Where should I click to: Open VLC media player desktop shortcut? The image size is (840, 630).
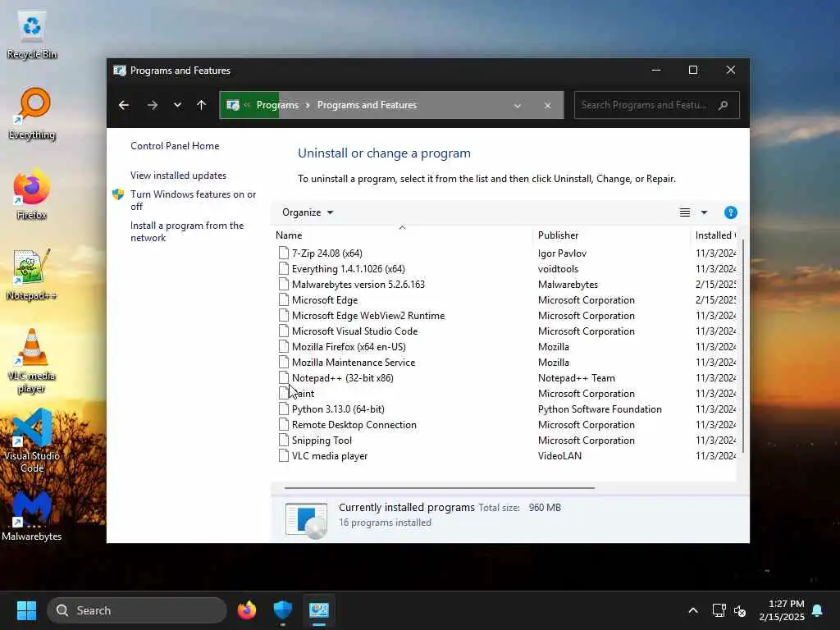pyautogui.click(x=32, y=361)
